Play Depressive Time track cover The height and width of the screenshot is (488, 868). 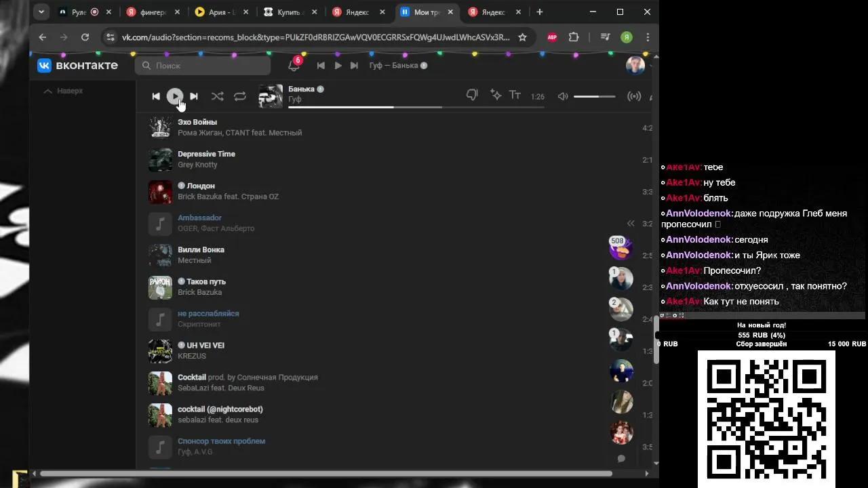coord(161,159)
